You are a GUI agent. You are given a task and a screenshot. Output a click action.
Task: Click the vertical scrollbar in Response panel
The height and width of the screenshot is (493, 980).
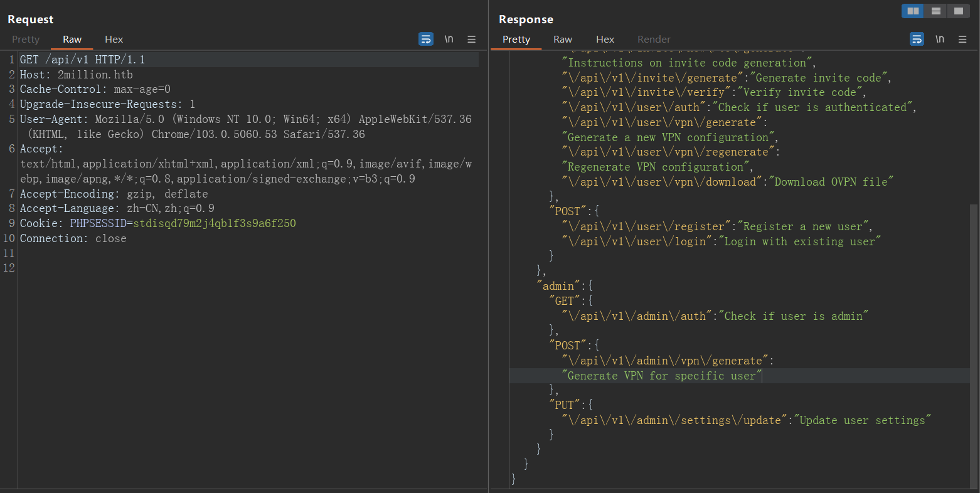(x=974, y=345)
